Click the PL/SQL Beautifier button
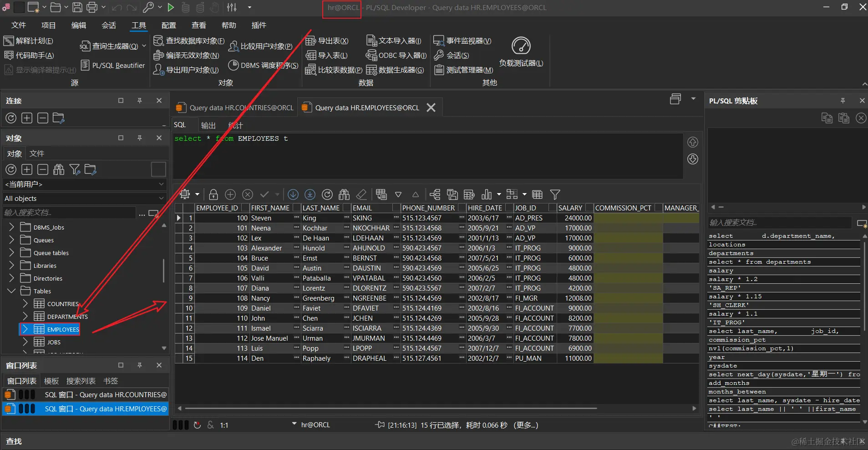This screenshot has width=868, height=450. [113, 66]
